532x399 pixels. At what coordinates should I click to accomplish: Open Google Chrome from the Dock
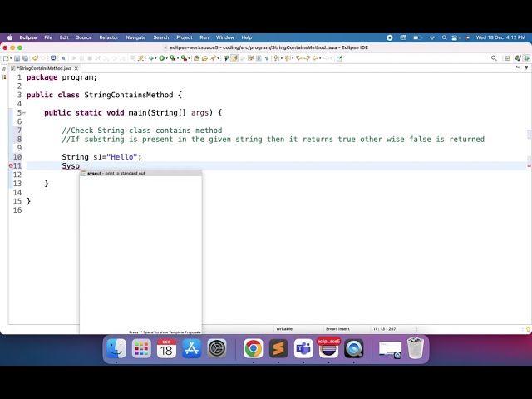pos(253,348)
